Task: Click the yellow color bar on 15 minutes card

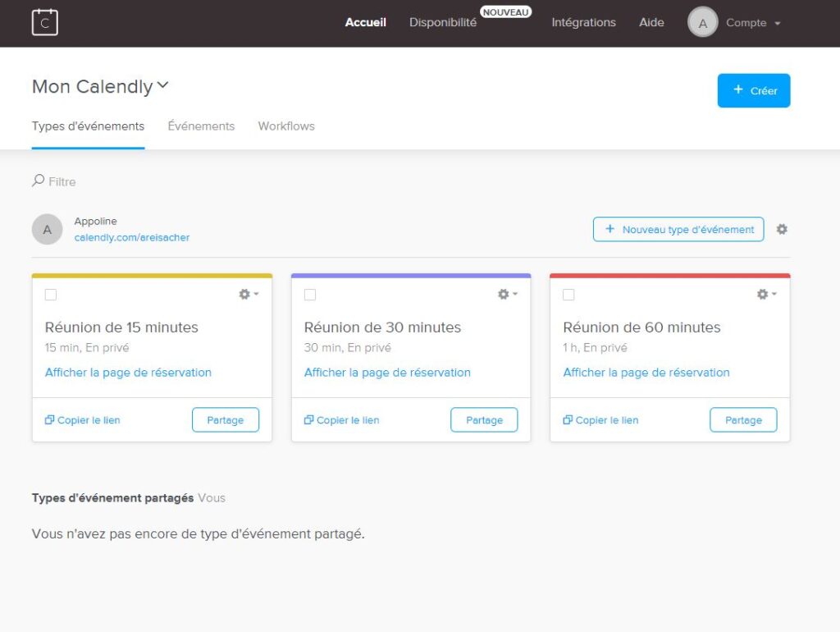Action: (x=152, y=273)
